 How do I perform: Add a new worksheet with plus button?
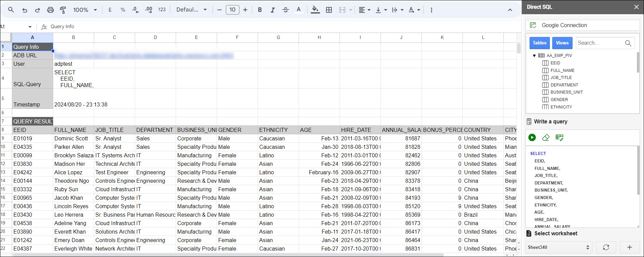pos(629,247)
